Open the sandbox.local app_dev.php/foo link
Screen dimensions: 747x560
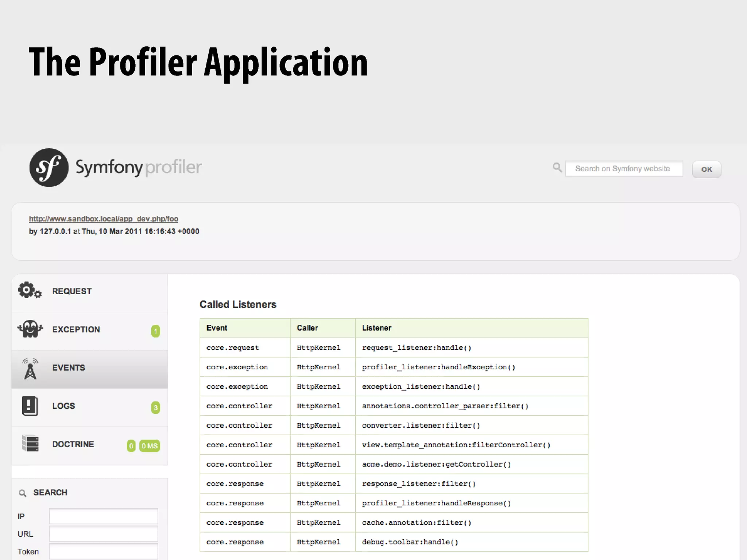tap(104, 219)
